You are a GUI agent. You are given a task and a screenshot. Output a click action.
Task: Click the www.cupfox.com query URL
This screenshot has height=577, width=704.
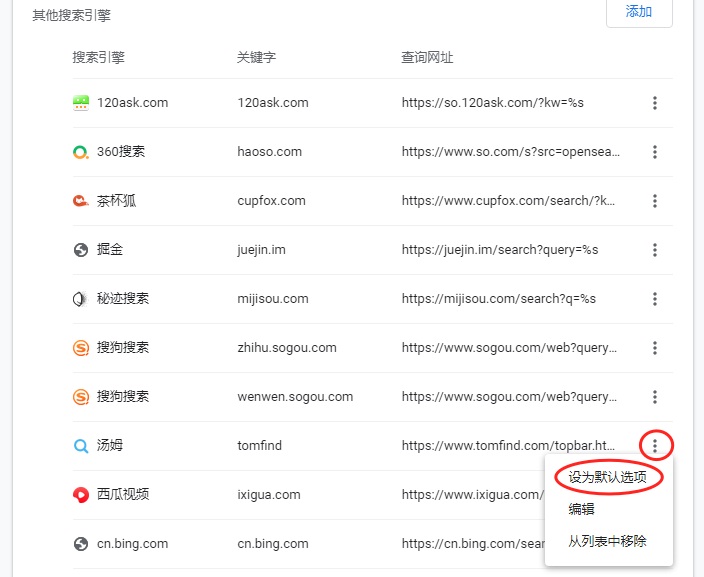(x=508, y=201)
